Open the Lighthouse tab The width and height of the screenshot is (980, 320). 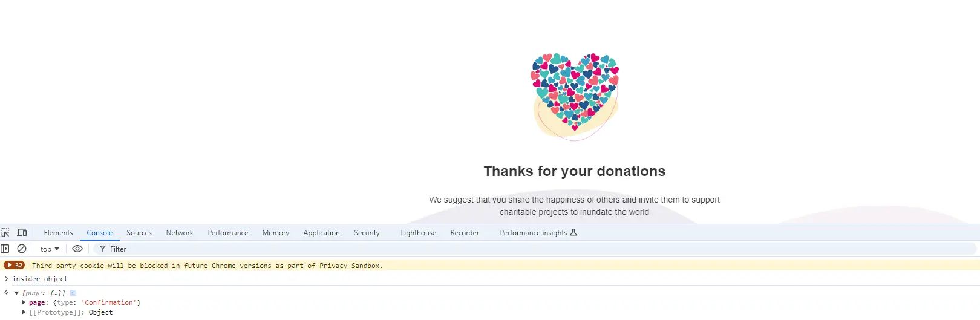[418, 232]
